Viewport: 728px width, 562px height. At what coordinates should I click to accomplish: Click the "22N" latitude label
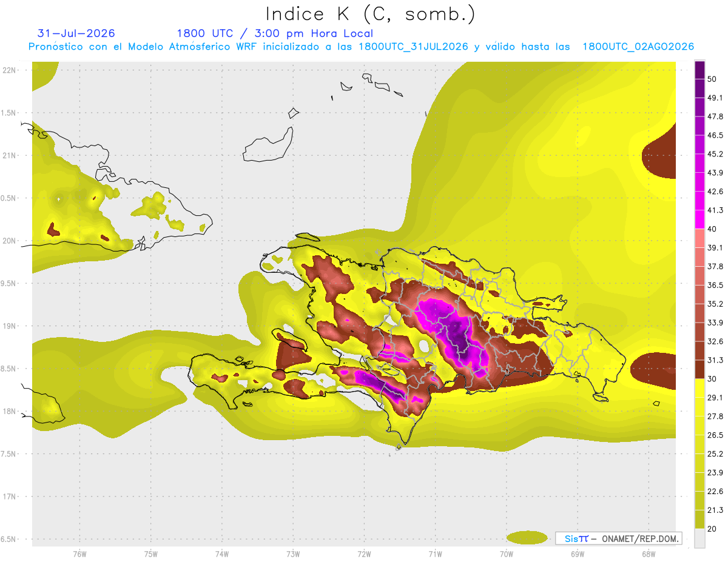[9, 70]
